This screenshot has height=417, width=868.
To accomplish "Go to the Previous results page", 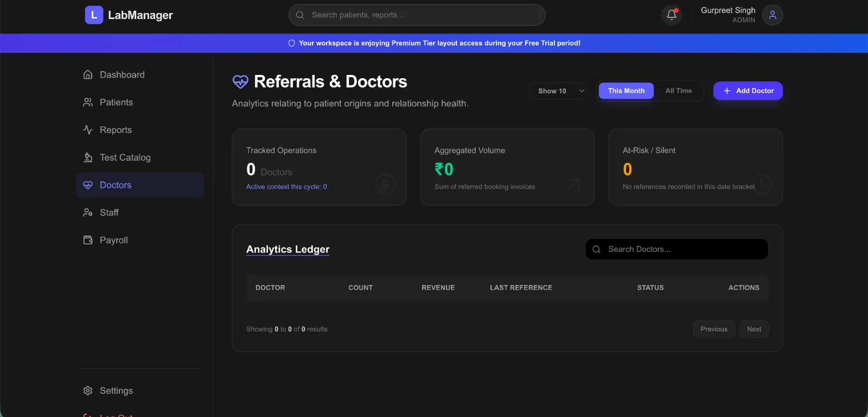I will 713,329.
